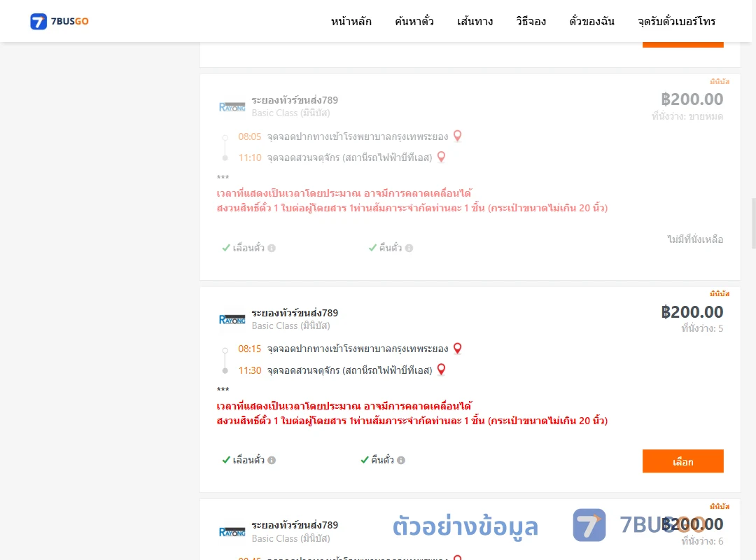The height and width of the screenshot is (560, 756).
Task: Click the partially visible orange button at top
Action: 682,44
